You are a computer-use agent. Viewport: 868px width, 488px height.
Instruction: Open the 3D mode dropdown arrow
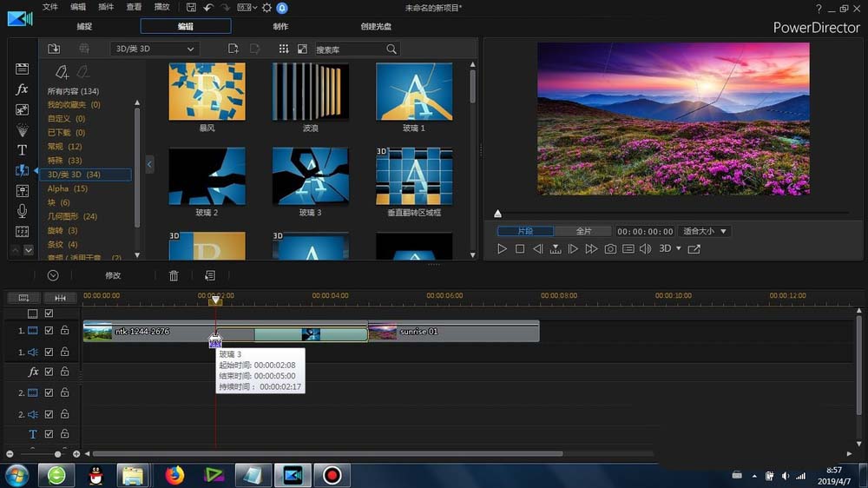tap(679, 248)
